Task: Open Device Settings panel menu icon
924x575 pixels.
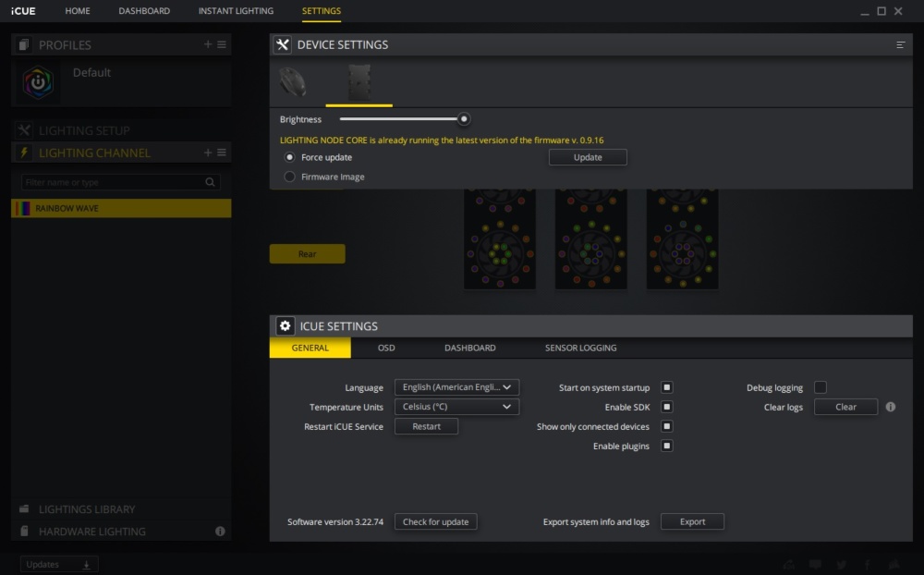Action: 900,44
